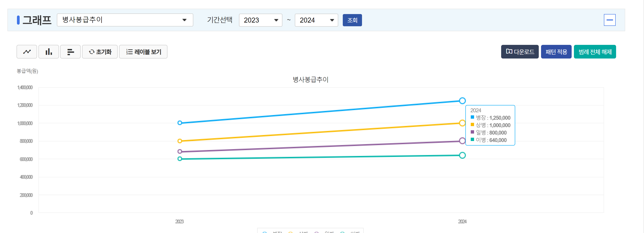Open the end year 2024 dropdown
Viewport: 644px width, 233px height.
tap(316, 20)
